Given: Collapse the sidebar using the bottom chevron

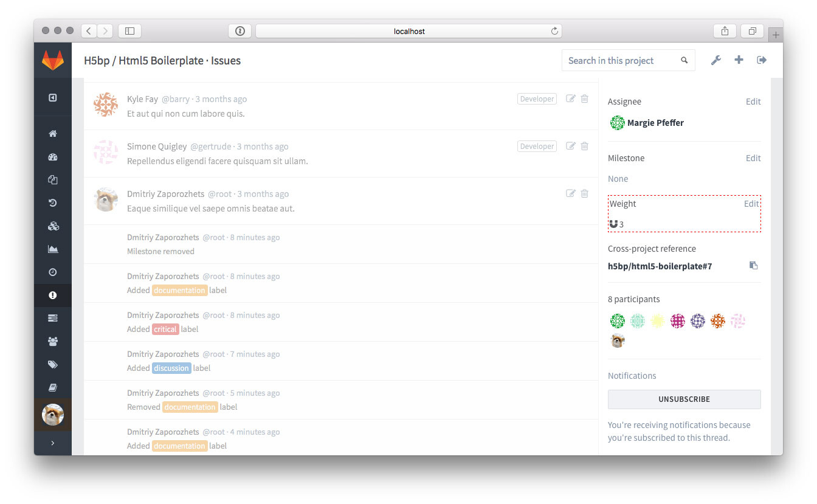Looking at the screenshot, I should (53, 443).
